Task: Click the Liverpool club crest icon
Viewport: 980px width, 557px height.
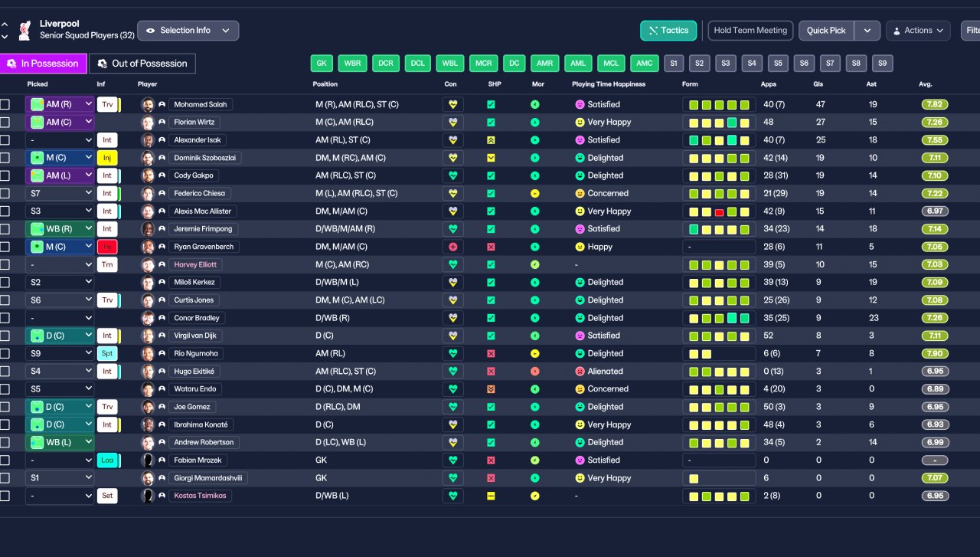Action: (24, 31)
